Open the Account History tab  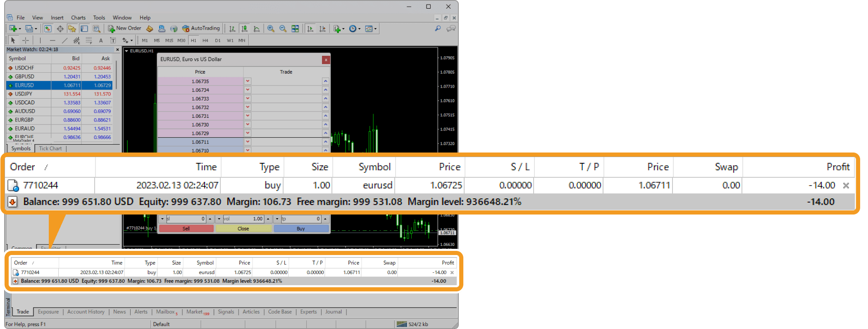pyautogui.click(x=86, y=312)
